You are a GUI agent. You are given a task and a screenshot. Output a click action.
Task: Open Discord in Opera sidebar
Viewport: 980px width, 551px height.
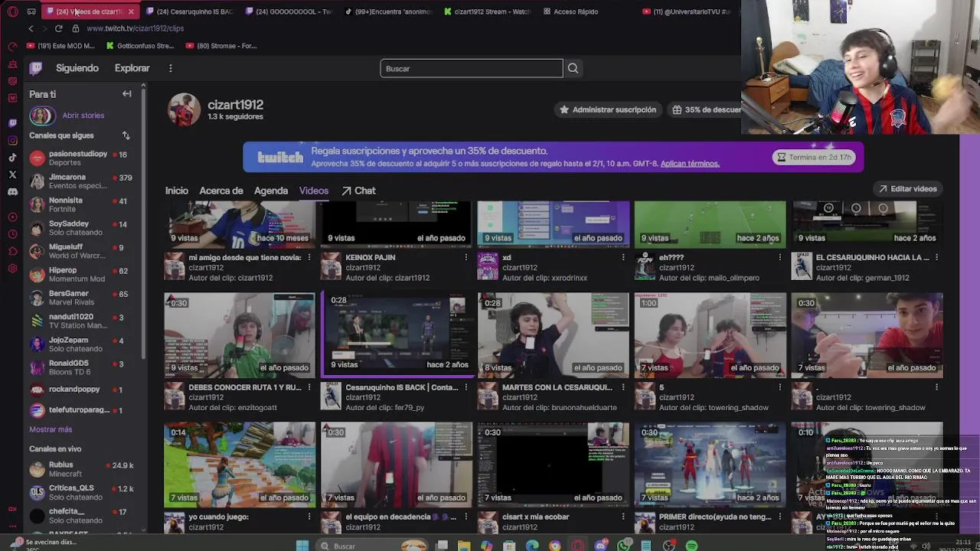coord(12,192)
